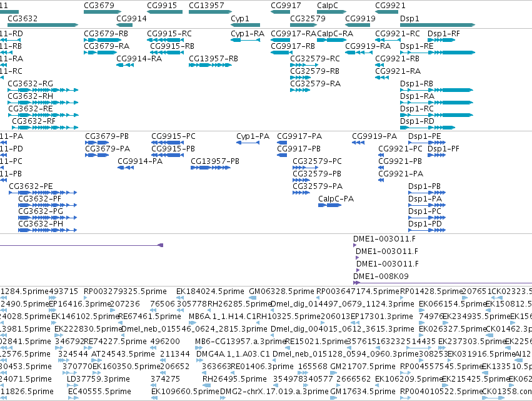Click transcript Dsp1-RF

coord(441,40)
